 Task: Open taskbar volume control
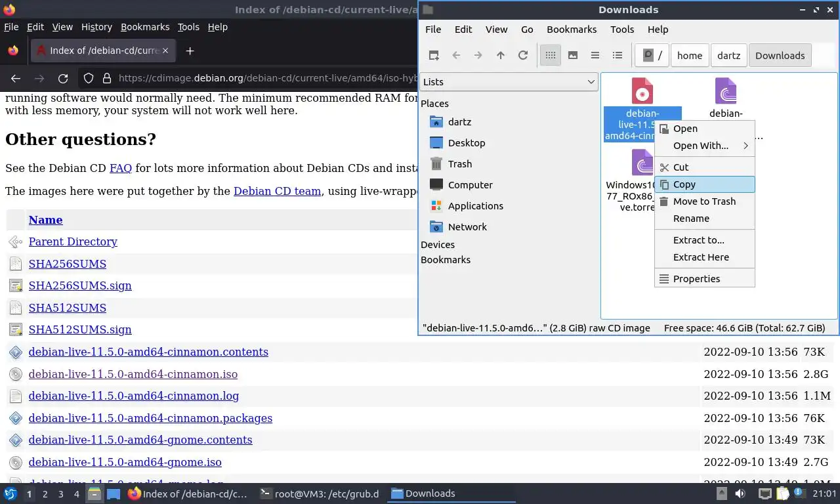coord(740,493)
